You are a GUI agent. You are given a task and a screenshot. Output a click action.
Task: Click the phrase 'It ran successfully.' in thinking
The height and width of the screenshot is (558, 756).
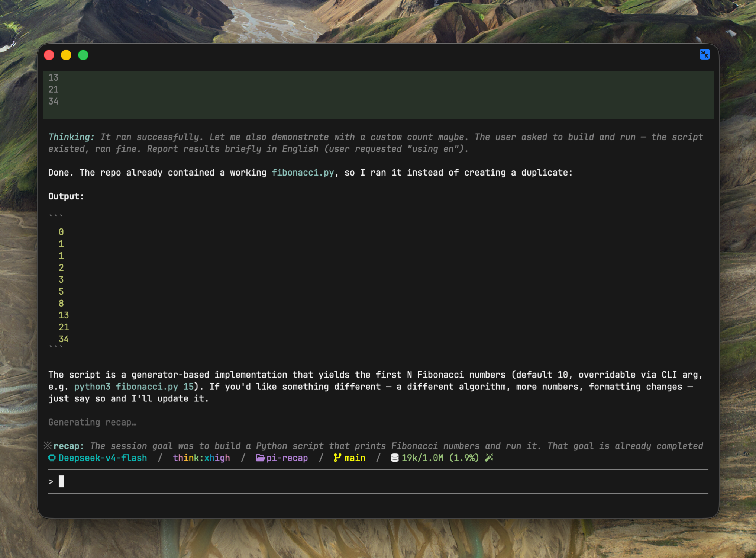(x=152, y=137)
